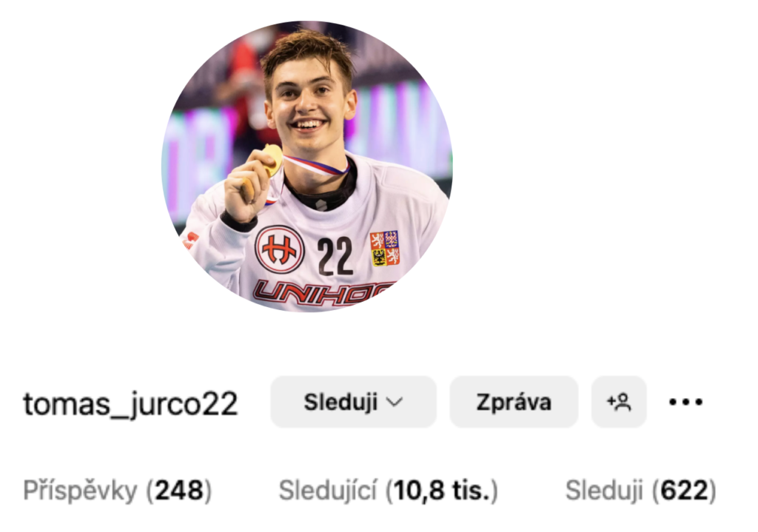This screenshot has width=758, height=532.
Task: Open the Sleduji (622) following list
Action: [640, 491]
